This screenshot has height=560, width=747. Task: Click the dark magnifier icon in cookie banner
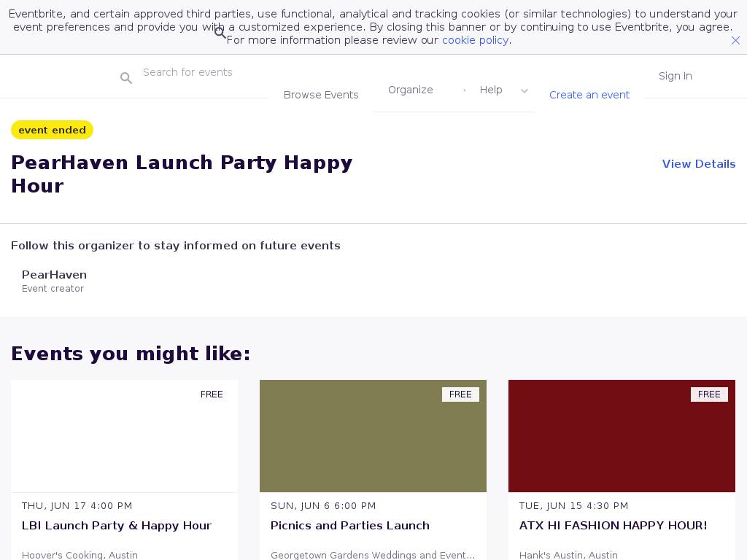click(220, 33)
